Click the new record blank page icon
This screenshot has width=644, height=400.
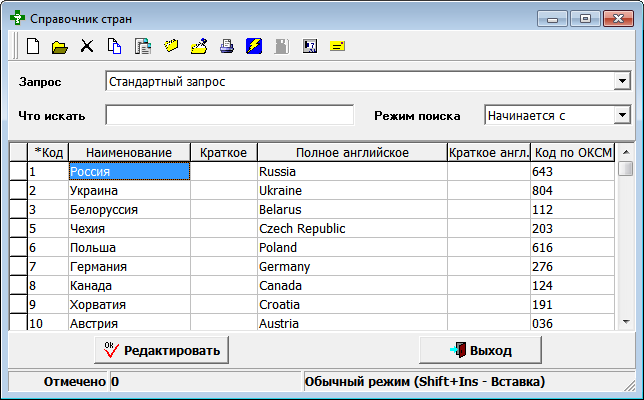coord(33,46)
